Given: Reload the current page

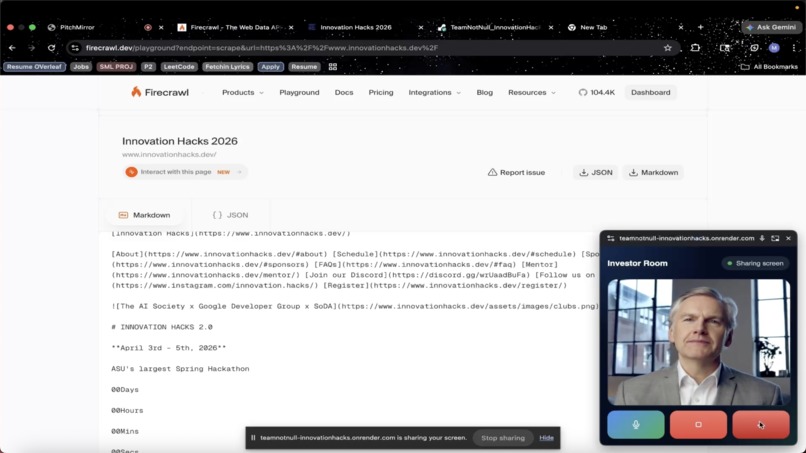Looking at the screenshot, I should (51, 48).
